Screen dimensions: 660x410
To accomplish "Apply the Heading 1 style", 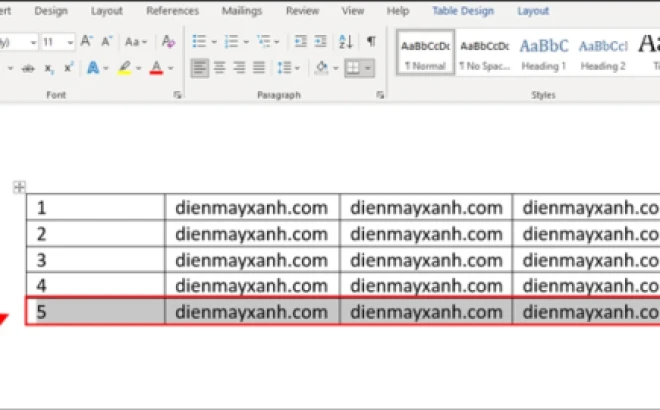I will point(543,53).
